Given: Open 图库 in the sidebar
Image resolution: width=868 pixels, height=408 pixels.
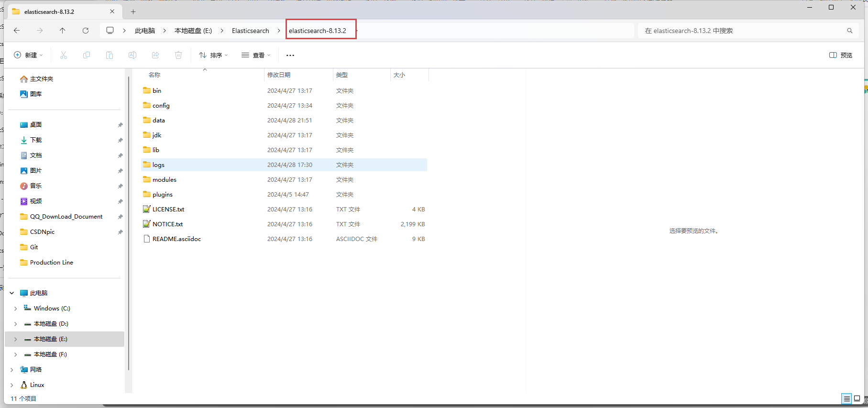Looking at the screenshot, I should click(31, 94).
